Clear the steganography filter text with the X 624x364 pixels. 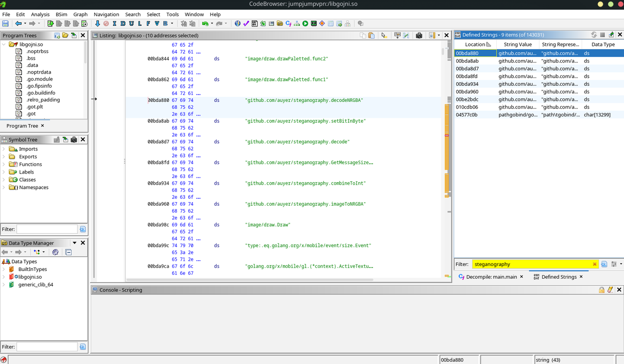tap(594, 264)
